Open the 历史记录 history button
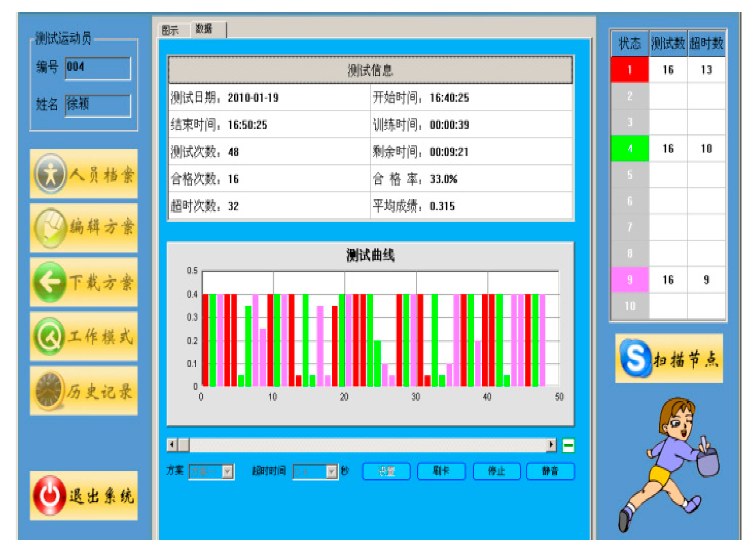 pyautogui.click(x=84, y=391)
